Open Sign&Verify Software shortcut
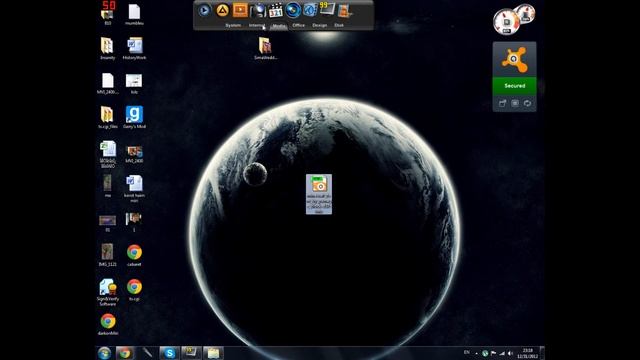This screenshot has width=640, height=360. coord(108,292)
